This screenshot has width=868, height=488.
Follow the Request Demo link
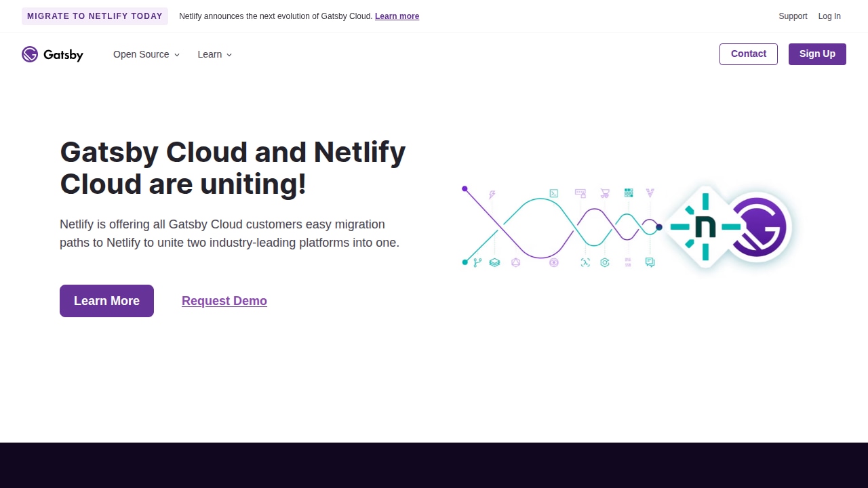point(224,301)
